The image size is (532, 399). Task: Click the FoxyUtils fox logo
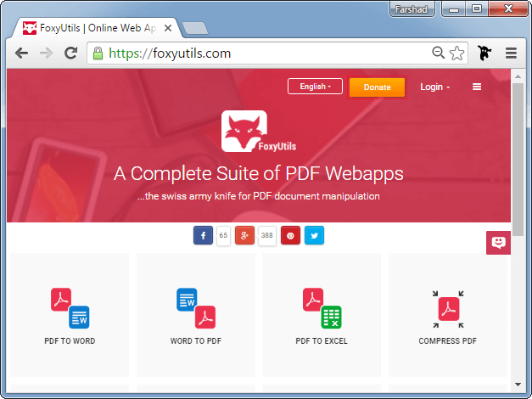click(258, 132)
